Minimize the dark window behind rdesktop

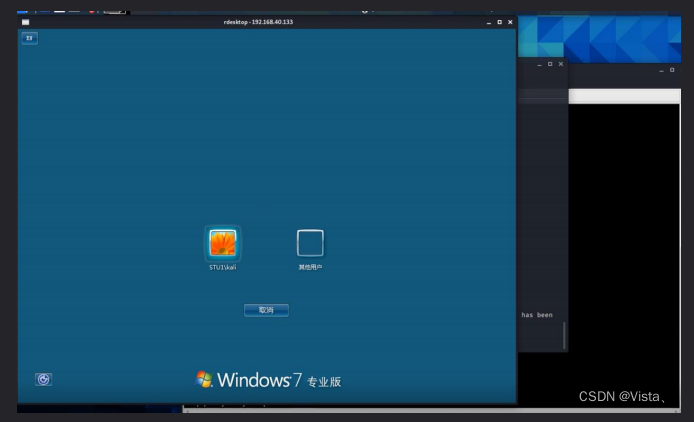click(x=539, y=65)
